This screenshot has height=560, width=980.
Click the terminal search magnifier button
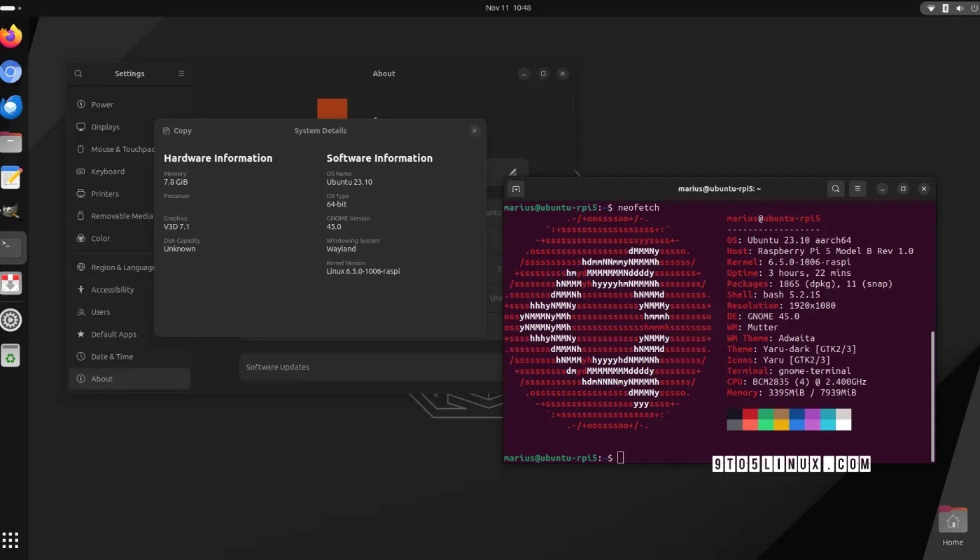tap(836, 189)
